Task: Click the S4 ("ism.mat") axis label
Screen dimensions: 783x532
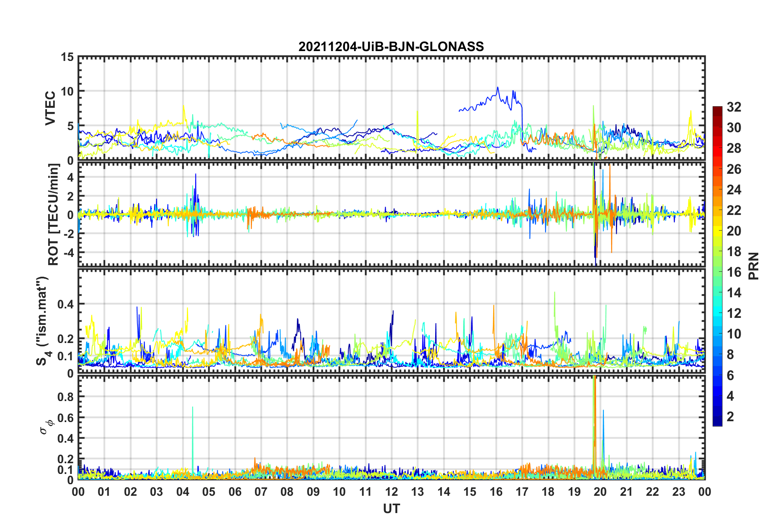Action: pos(43,321)
